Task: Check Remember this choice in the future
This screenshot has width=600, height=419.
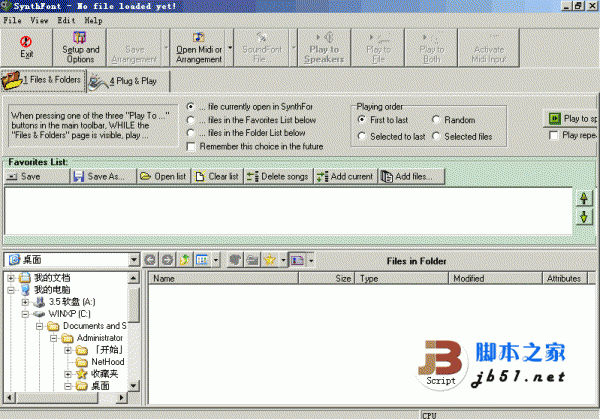Action: [x=191, y=147]
